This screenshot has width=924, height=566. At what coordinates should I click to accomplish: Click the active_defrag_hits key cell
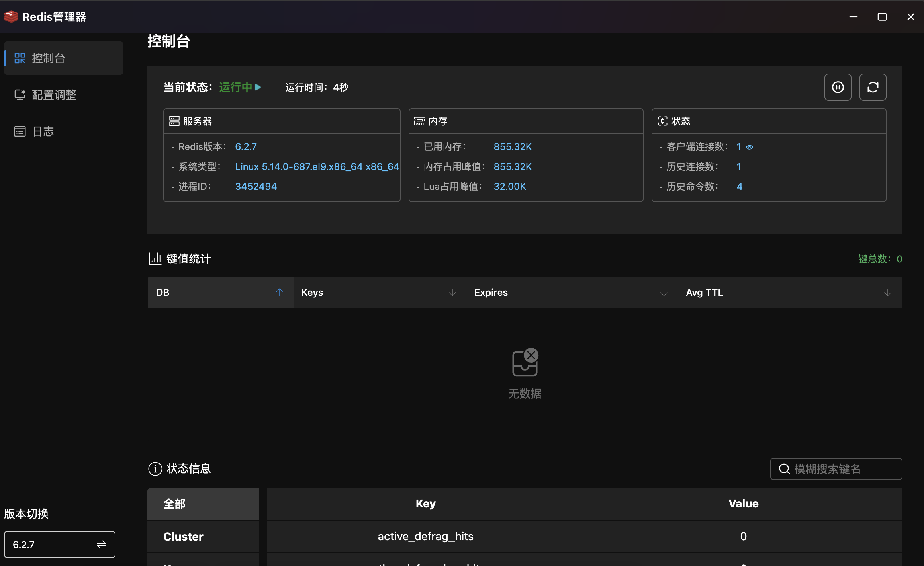pyautogui.click(x=426, y=537)
